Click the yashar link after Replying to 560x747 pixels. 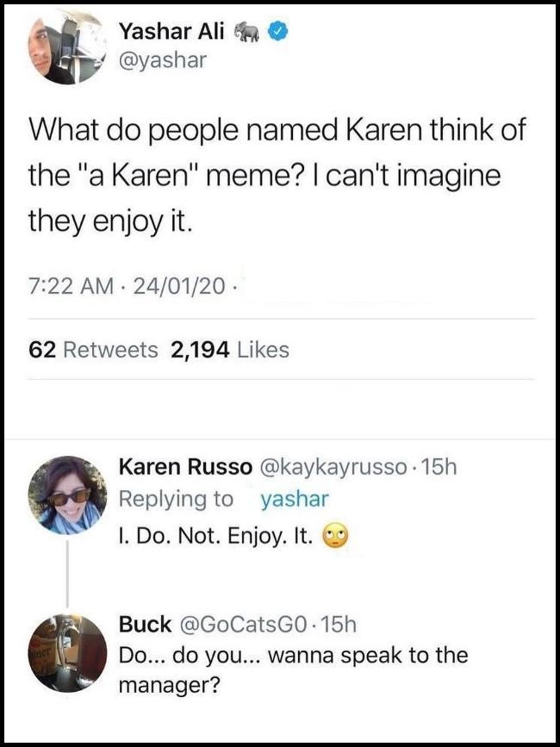(294, 499)
